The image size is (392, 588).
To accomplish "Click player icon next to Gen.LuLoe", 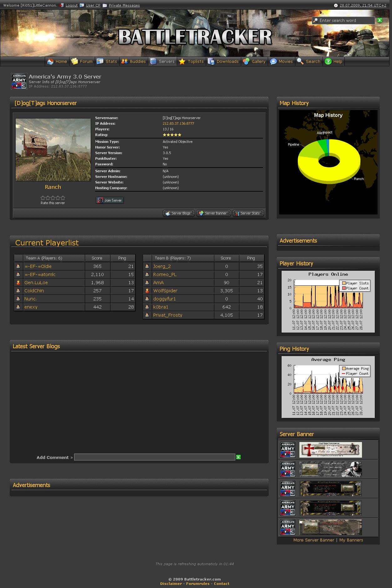I will pos(18,283).
